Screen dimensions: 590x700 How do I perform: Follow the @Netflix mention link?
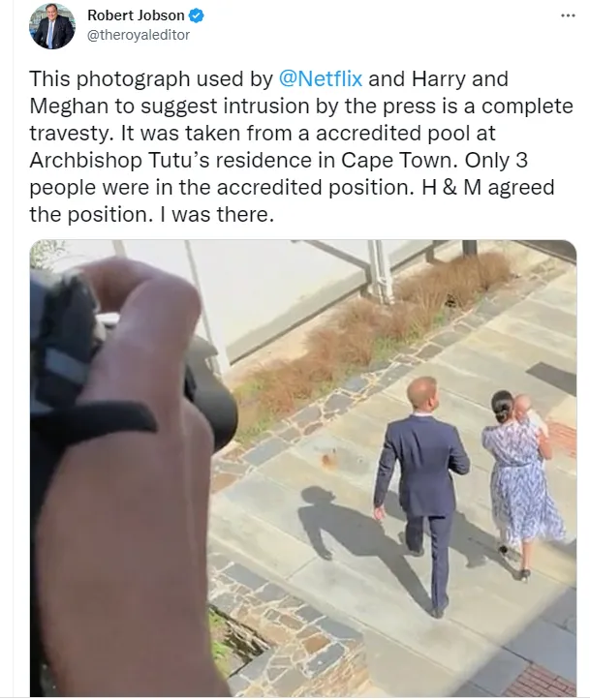[x=323, y=78]
